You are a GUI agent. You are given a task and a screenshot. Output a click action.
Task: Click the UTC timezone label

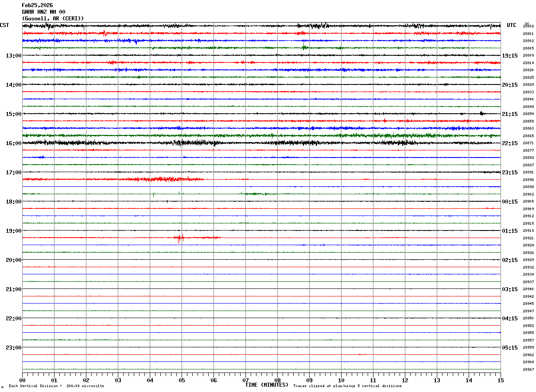coord(512,25)
